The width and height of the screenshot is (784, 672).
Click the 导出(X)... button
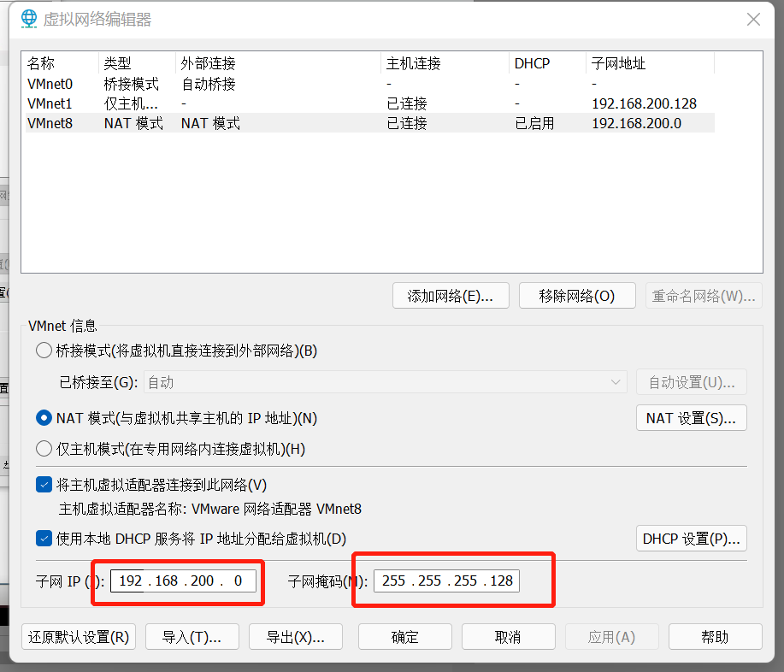(x=296, y=637)
